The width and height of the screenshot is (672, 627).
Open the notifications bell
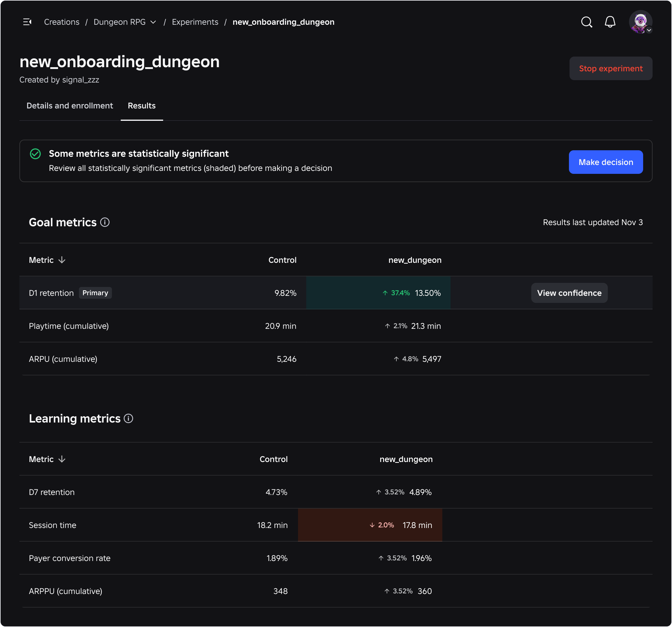coord(610,22)
